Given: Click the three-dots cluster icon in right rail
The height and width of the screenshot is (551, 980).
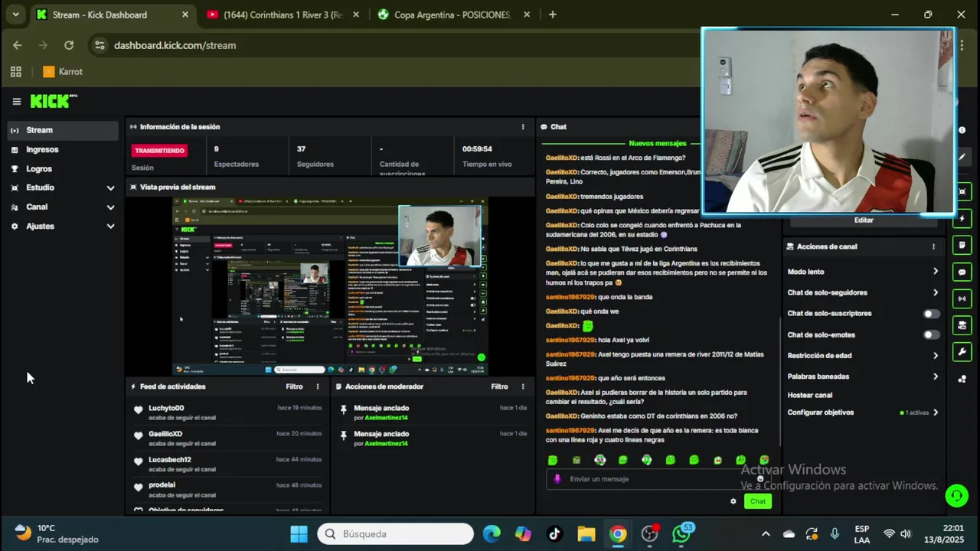Looking at the screenshot, I should pos(962,379).
